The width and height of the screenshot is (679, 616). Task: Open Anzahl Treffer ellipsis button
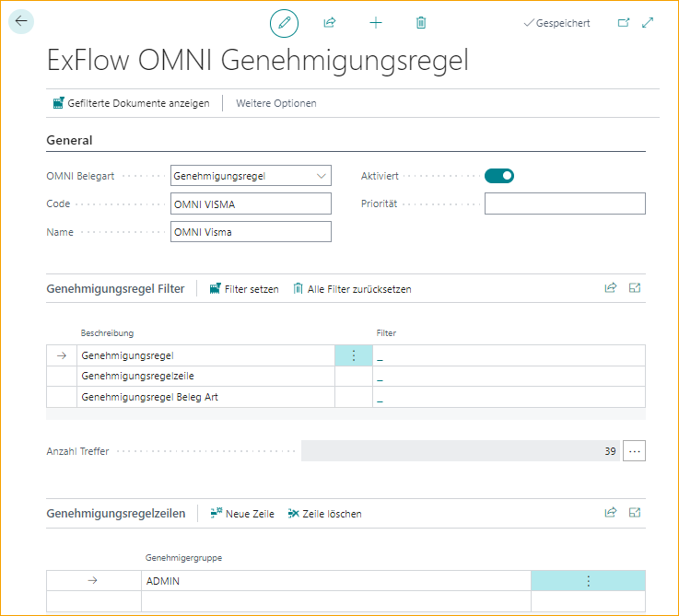pyautogui.click(x=635, y=451)
